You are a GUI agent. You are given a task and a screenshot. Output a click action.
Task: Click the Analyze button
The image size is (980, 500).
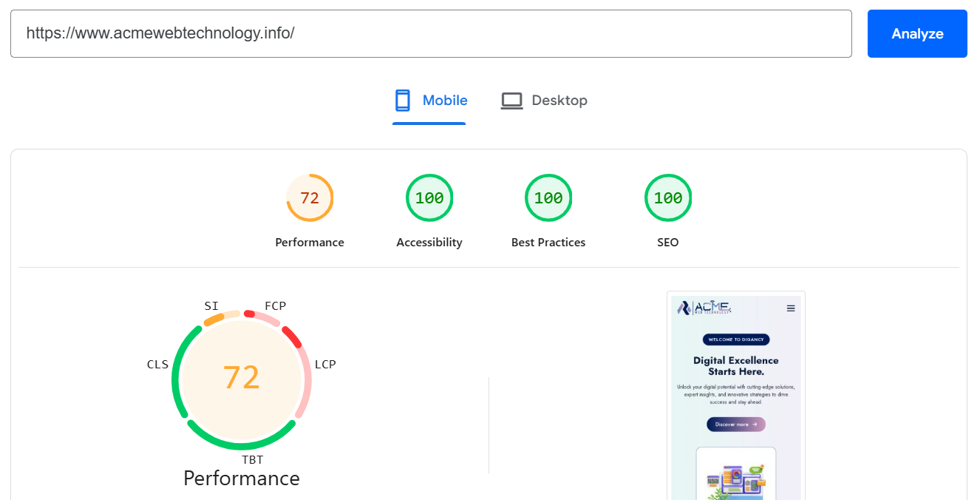click(x=917, y=33)
